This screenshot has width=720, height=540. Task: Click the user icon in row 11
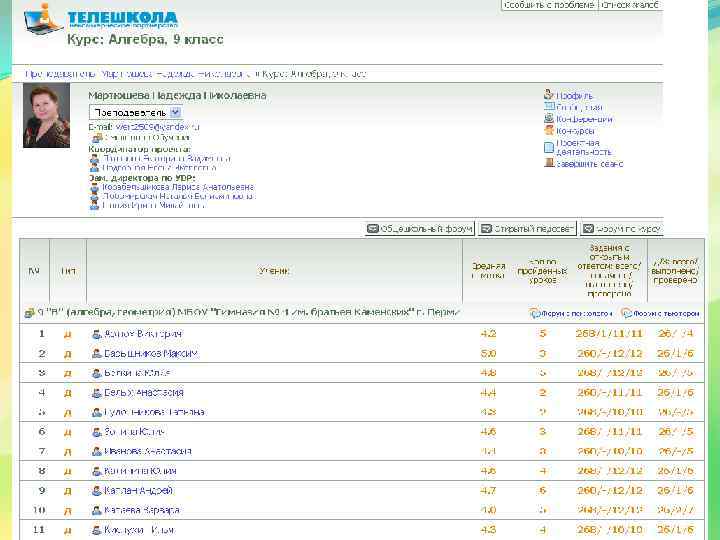click(96, 530)
